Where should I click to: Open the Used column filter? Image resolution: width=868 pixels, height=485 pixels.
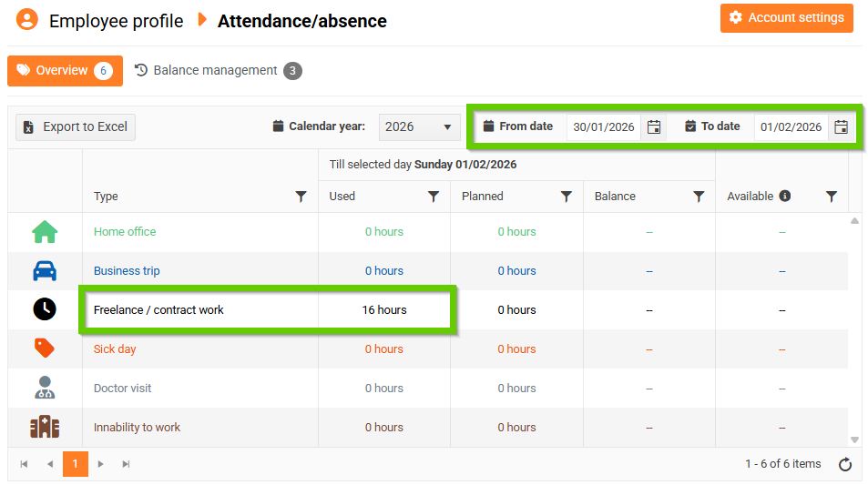[434, 197]
